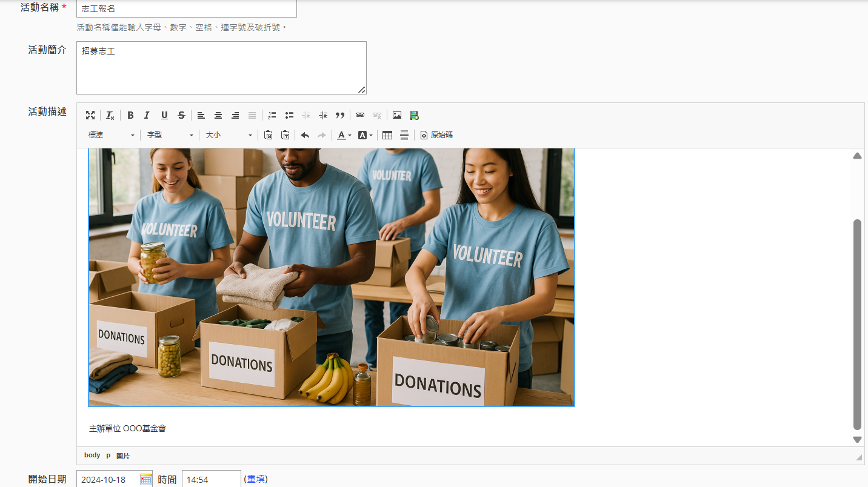Click the 活動名稱 input field
The height and width of the screenshot is (487, 868).
187,8
